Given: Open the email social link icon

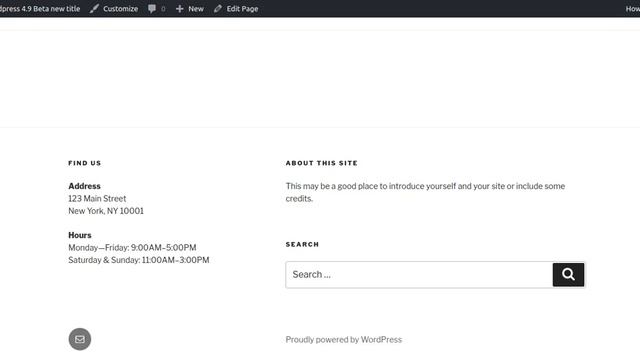Looking at the screenshot, I should coord(80,339).
